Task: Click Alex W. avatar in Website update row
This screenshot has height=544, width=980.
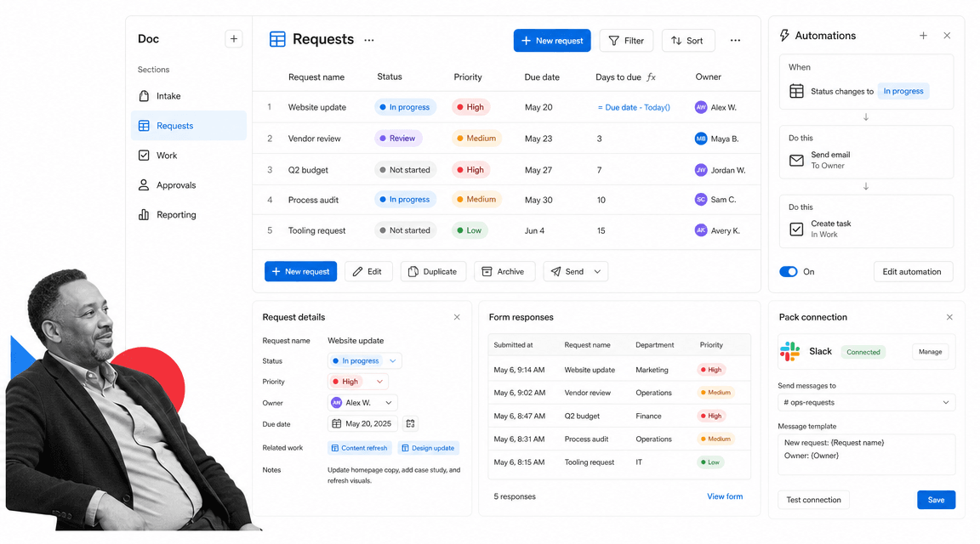Action: point(701,107)
